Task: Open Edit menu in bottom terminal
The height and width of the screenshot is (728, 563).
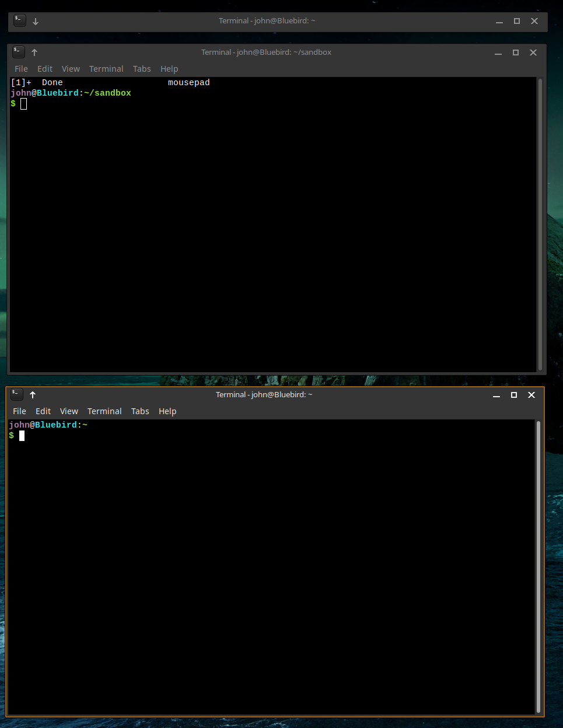Action: click(x=43, y=411)
